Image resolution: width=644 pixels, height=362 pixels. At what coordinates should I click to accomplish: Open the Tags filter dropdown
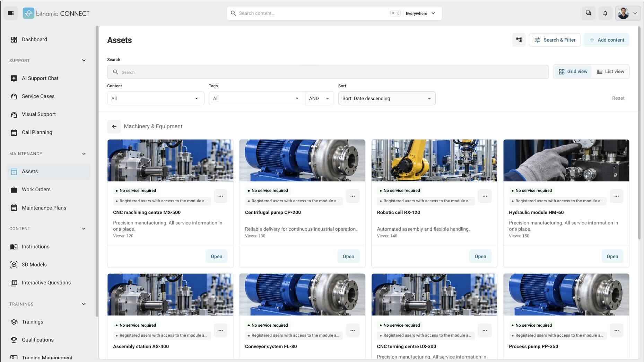[x=257, y=98]
